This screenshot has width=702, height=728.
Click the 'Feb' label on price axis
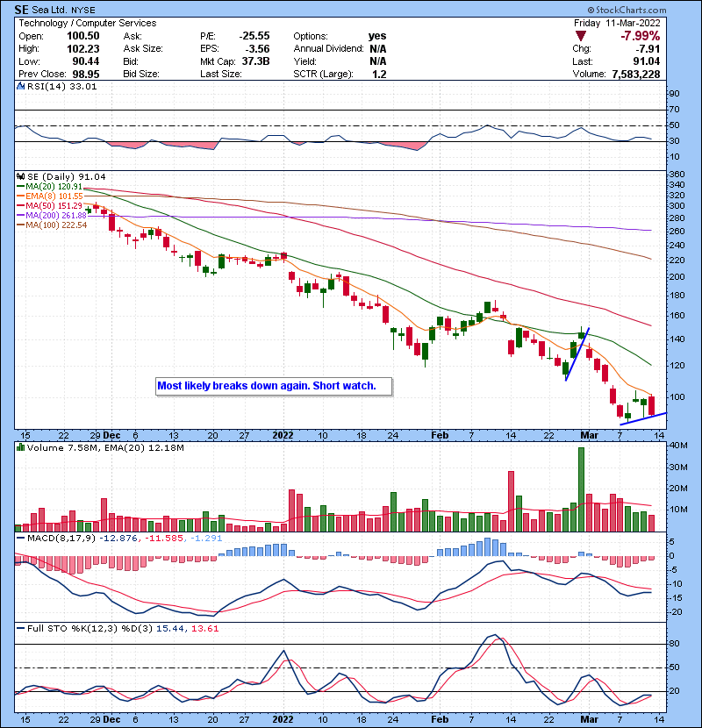(440, 436)
